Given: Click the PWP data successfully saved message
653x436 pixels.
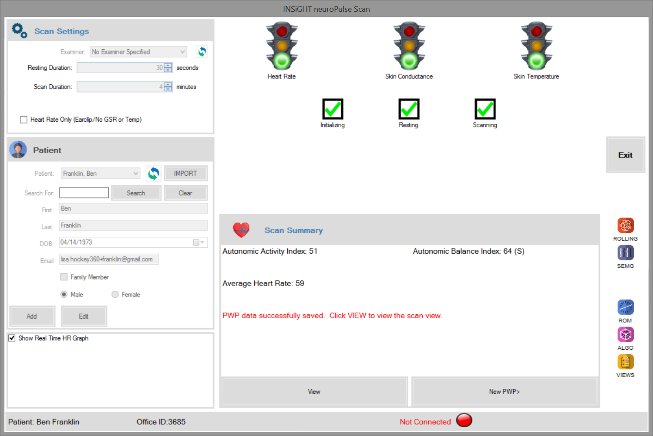Looking at the screenshot, I should (332, 315).
